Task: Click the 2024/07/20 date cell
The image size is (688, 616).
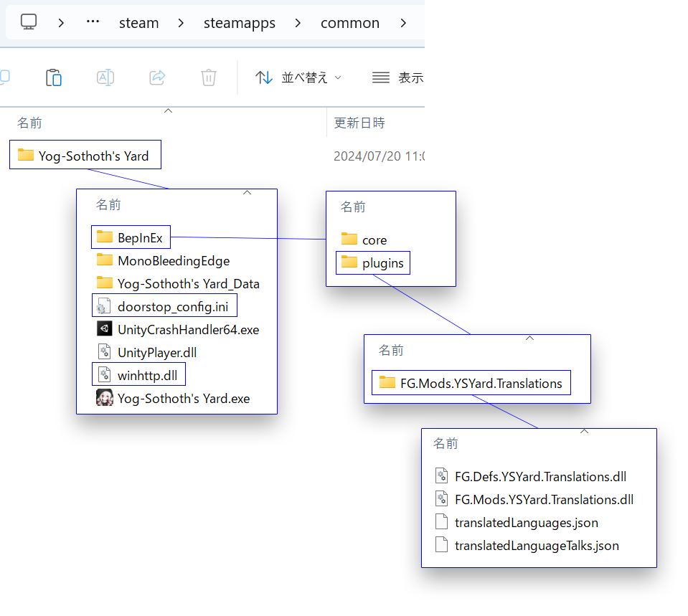Action: click(x=379, y=156)
